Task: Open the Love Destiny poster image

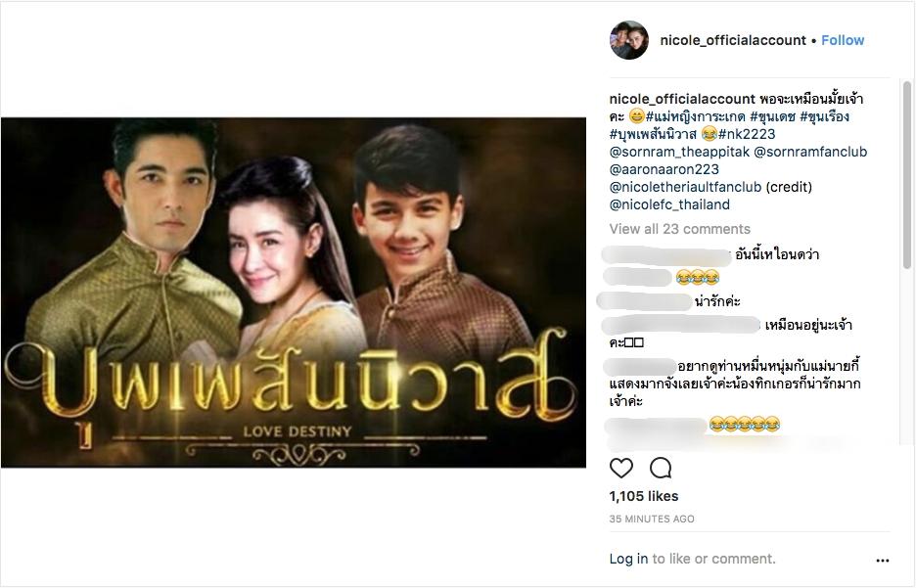Action: click(294, 293)
